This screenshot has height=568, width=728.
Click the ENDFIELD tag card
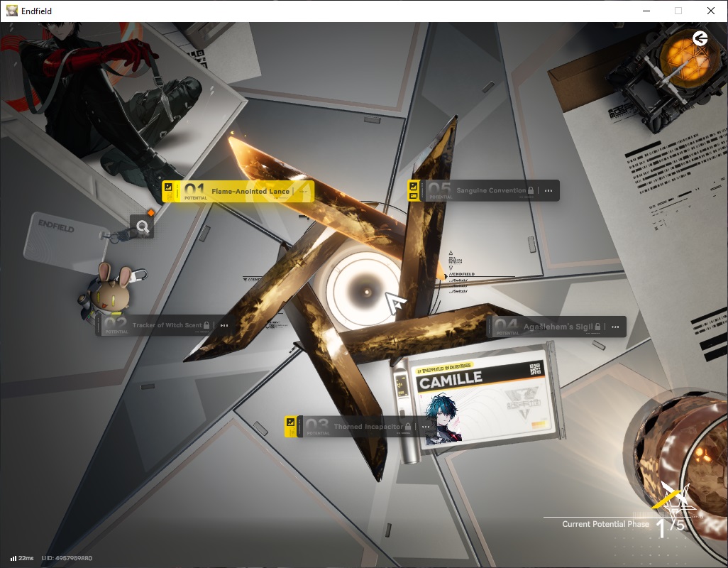pos(65,242)
